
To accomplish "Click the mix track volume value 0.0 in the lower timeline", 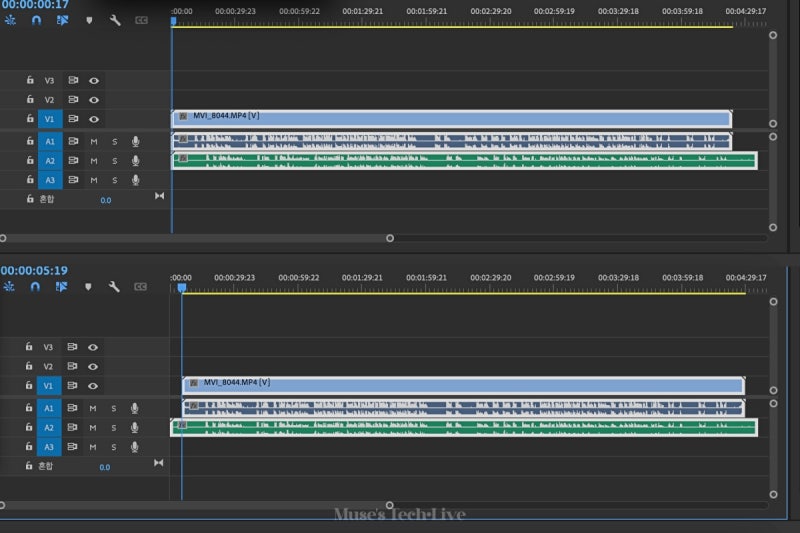I will tap(106, 467).
